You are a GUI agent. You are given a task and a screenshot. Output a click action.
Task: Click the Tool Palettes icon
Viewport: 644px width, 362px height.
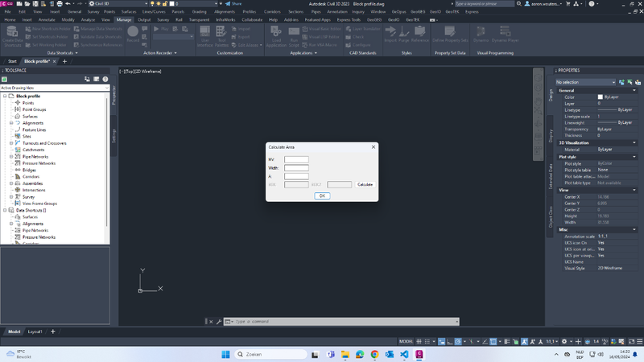tap(222, 35)
